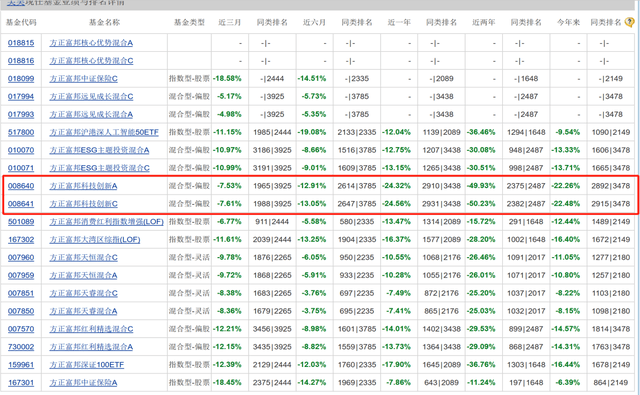Open fund code link 018816

(21, 61)
